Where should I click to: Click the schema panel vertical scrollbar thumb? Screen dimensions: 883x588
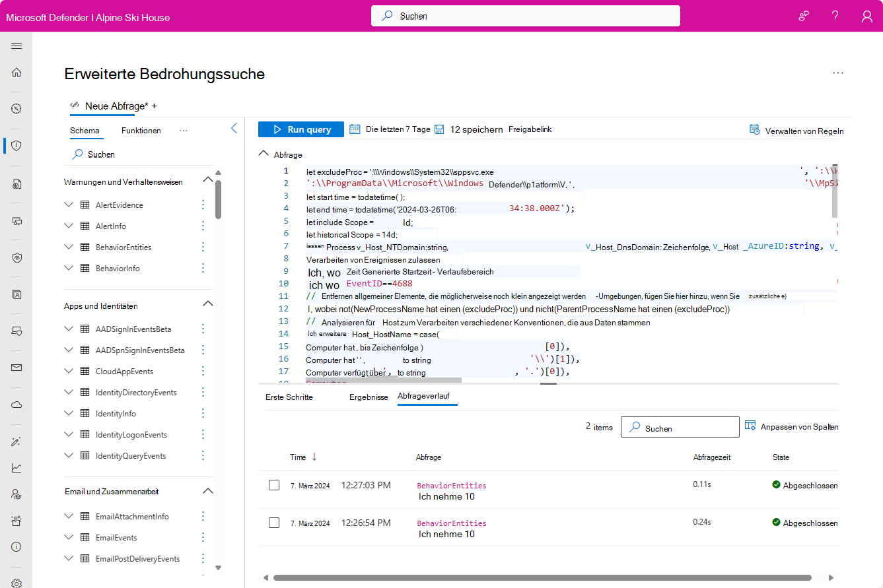(218, 199)
